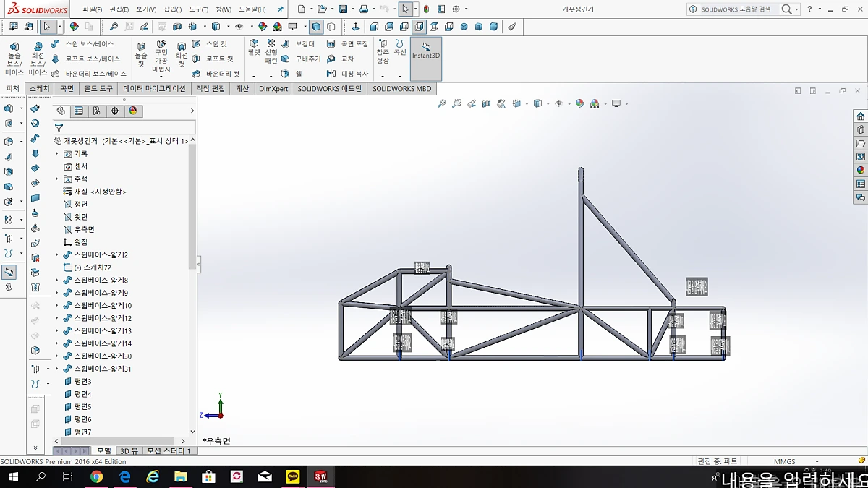
Task: Switch to the 스케치 ribbon tab
Action: tap(39, 89)
